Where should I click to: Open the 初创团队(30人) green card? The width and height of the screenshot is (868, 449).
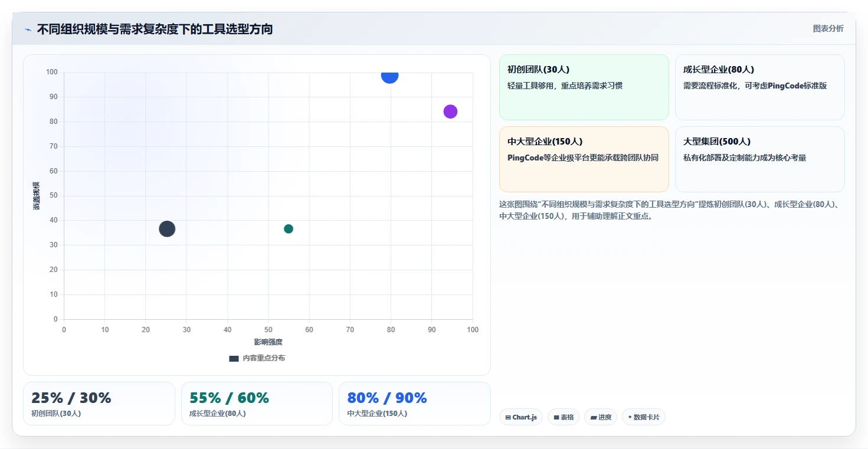(x=584, y=87)
